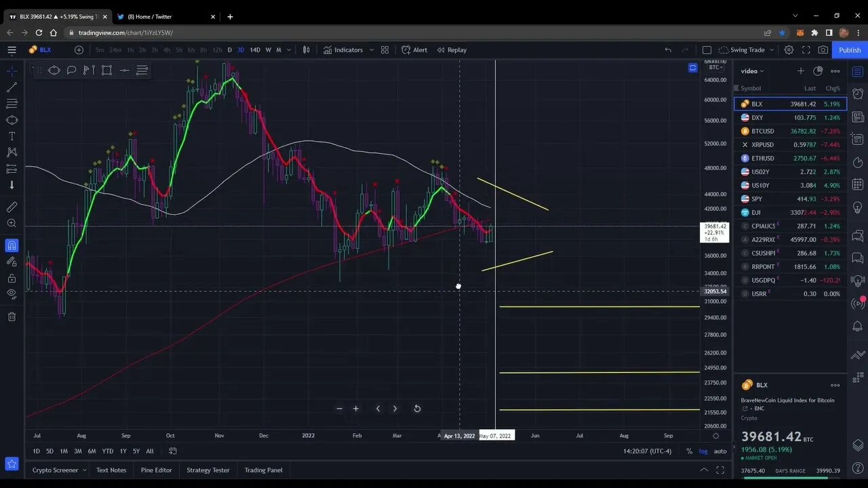Add a symbol to the watchlist
This screenshot has height=488, width=868.
pyautogui.click(x=800, y=70)
